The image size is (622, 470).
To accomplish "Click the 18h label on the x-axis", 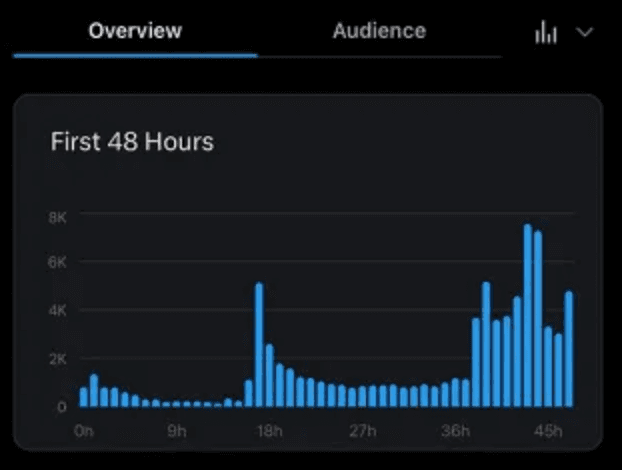I will tap(268, 432).
